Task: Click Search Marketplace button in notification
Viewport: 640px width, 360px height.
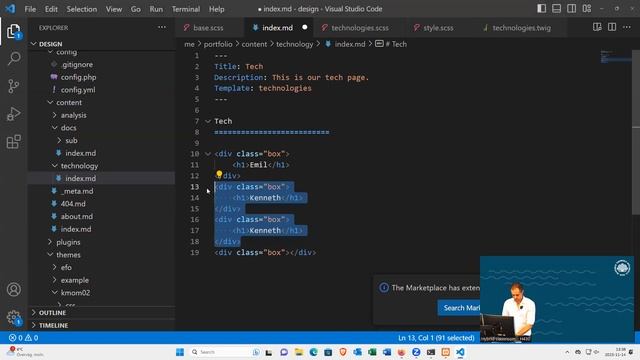Action: point(459,308)
